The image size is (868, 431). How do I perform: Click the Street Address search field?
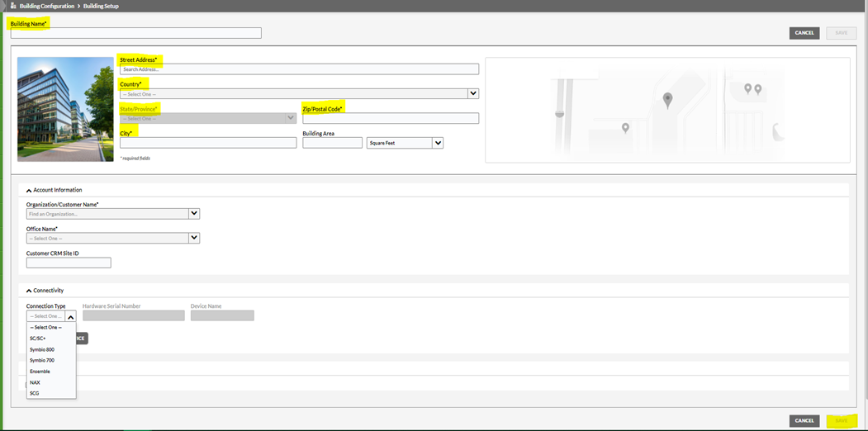pyautogui.click(x=298, y=69)
